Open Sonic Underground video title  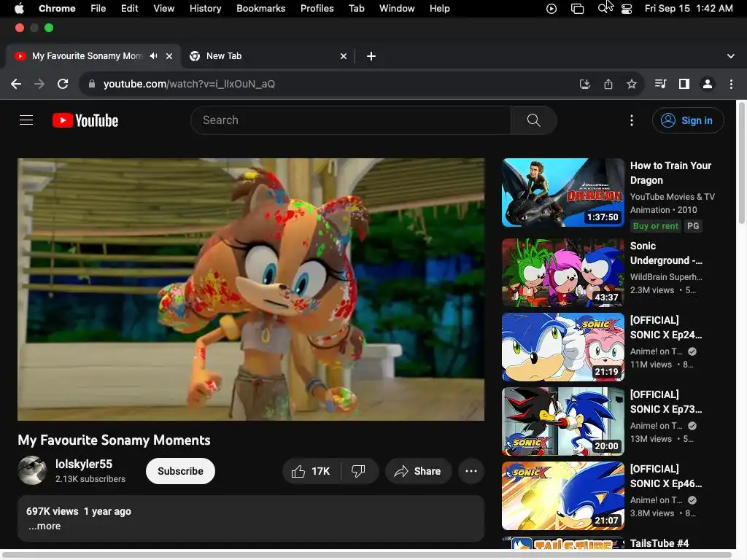665,253
